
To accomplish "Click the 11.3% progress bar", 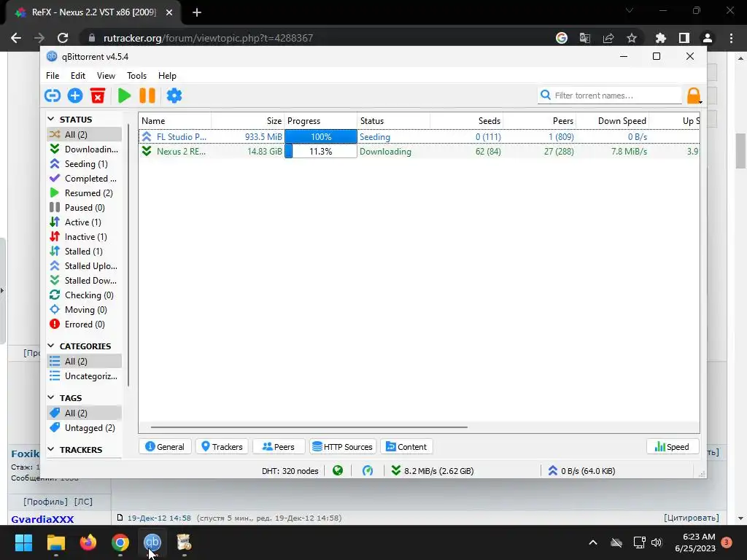I will tap(321, 152).
